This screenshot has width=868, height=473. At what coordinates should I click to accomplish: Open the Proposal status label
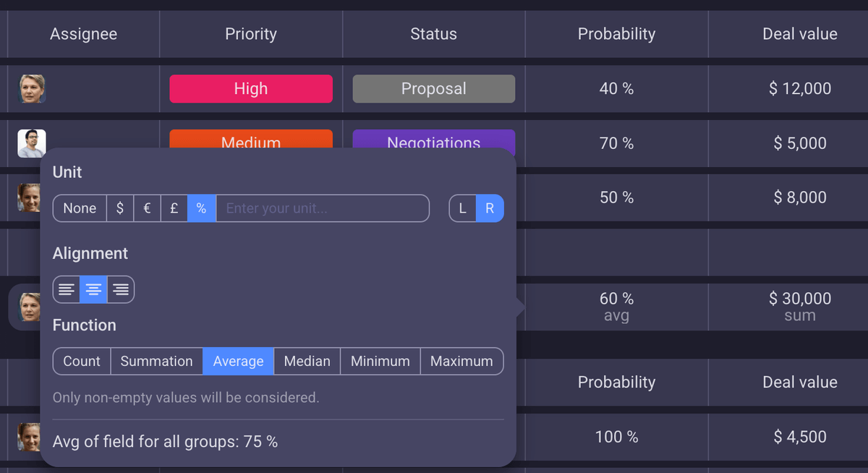[434, 88]
